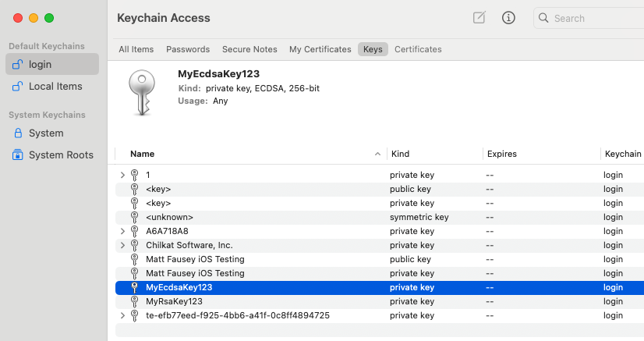Viewport: 644px width, 341px height.
Task: Select the login keychain unlocked padlock icon
Action: point(18,65)
